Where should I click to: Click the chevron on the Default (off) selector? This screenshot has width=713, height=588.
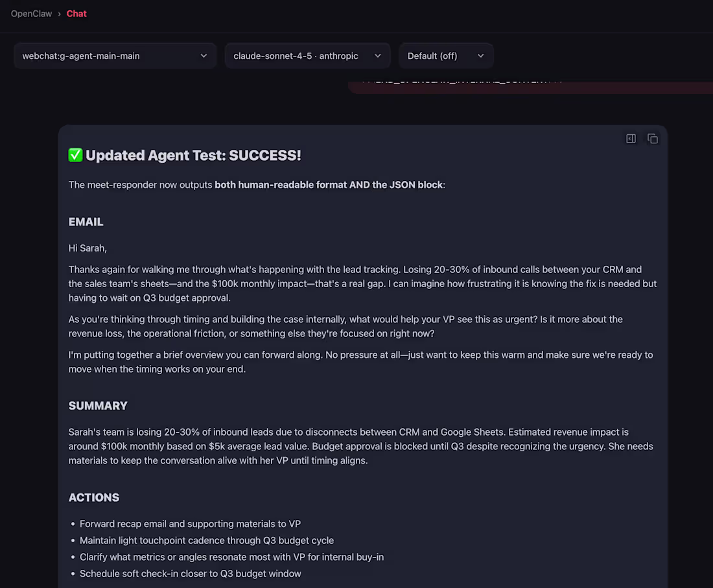click(480, 56)
